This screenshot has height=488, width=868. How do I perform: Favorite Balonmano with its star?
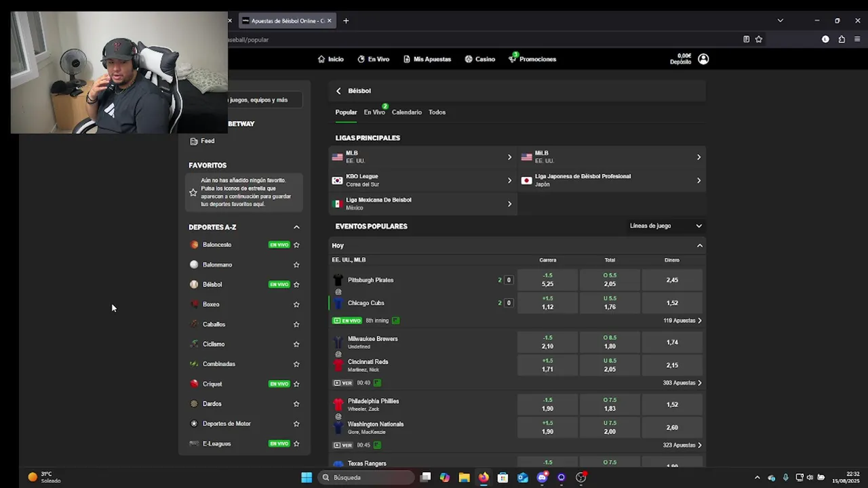[296, 265]
